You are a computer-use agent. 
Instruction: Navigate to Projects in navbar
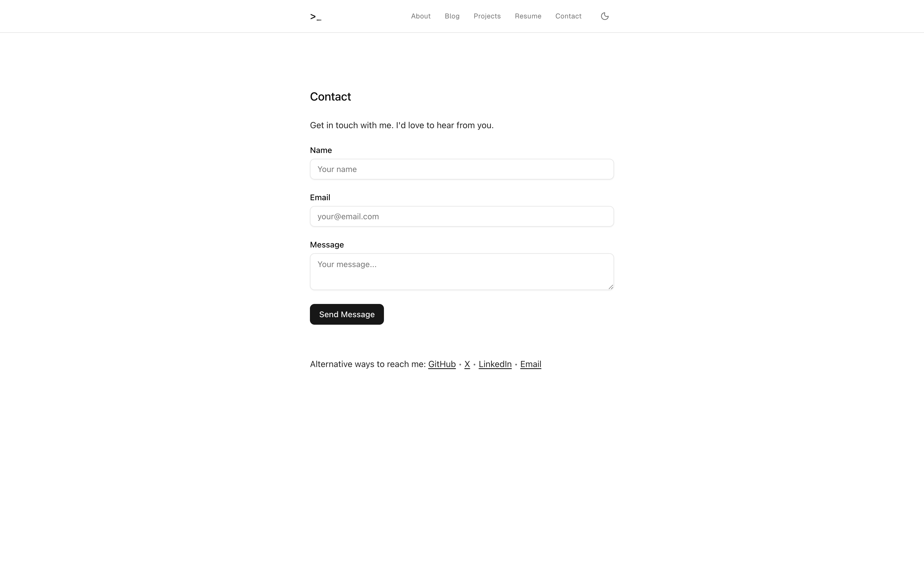[x=486, y=16]
